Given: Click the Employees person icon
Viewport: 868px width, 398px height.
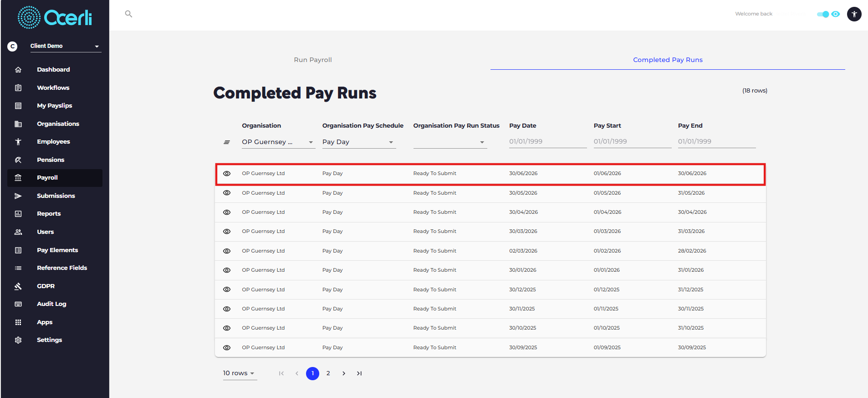Looking at the screenshot, I should coord(18,142).
